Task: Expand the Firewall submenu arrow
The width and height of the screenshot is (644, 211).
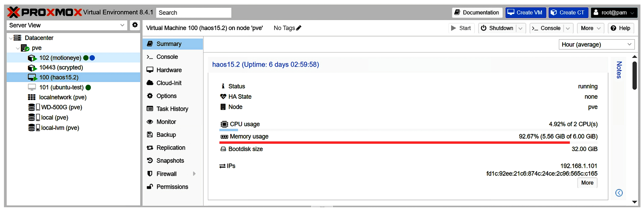Action: pos(194,174)
